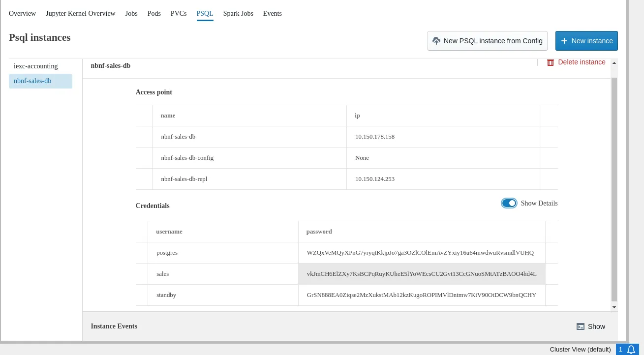
Task: Switch to Jupyter Kernel Overview tab
Action: coord(81,14)
